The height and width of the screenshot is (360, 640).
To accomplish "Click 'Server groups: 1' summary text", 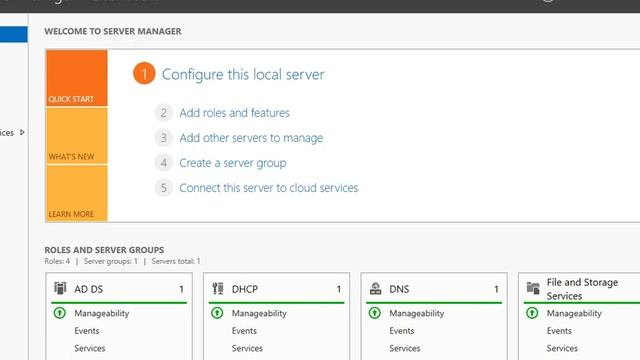I will click(x=111, y=261).
